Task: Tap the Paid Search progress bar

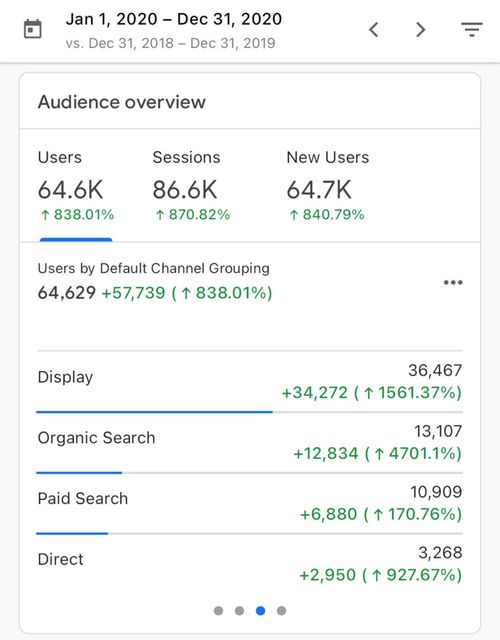Action: tap(249, 533)
